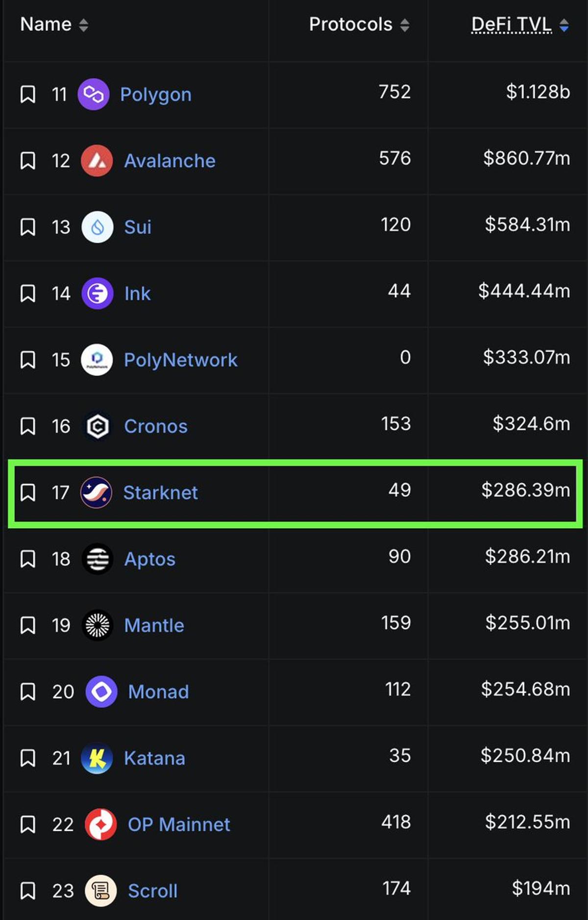Bookmark the Katana row

pyautogui.click(x=28, y=758)
